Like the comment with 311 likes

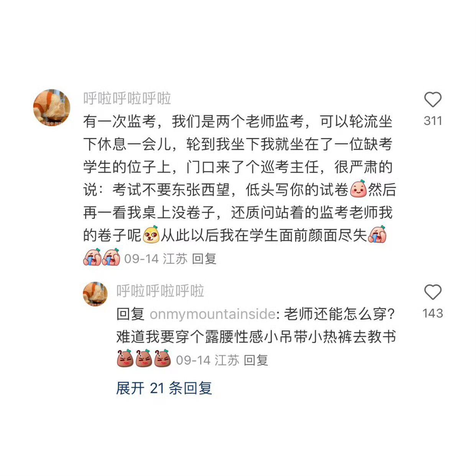tap(433, 100)
